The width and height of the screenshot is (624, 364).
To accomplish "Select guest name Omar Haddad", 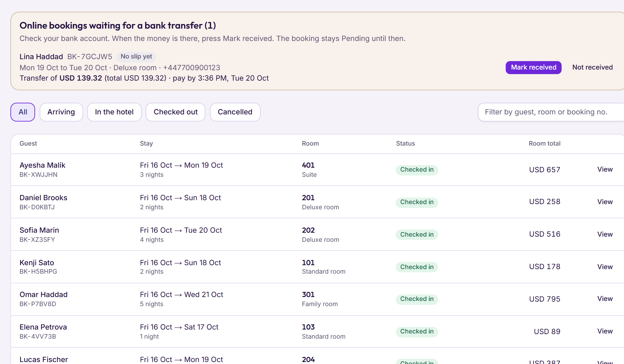I will [x=44, y=294].
